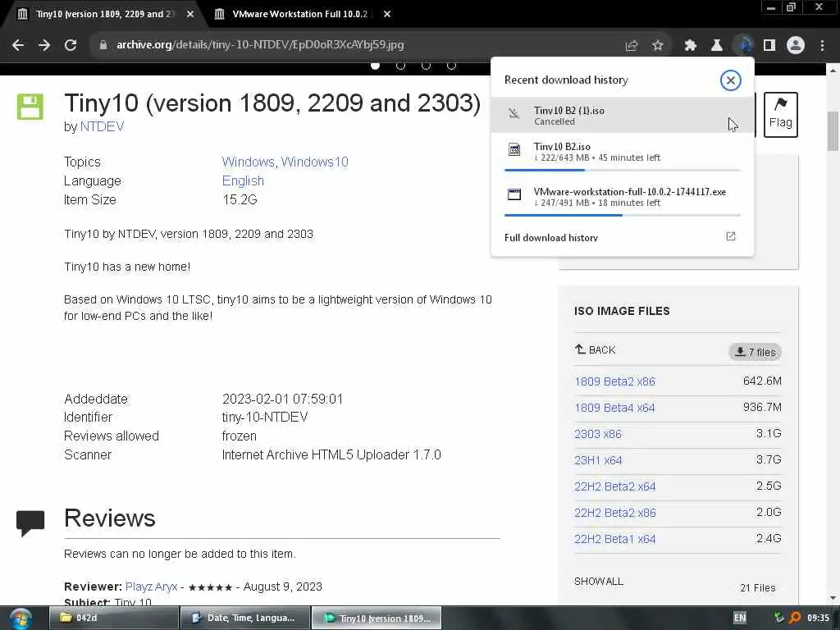Download 1809 Beta2 x86 ISO

[x=614, y=381]
